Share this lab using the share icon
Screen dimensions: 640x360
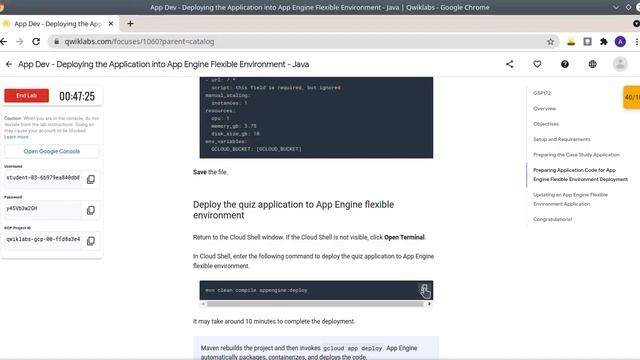point(509,64)
